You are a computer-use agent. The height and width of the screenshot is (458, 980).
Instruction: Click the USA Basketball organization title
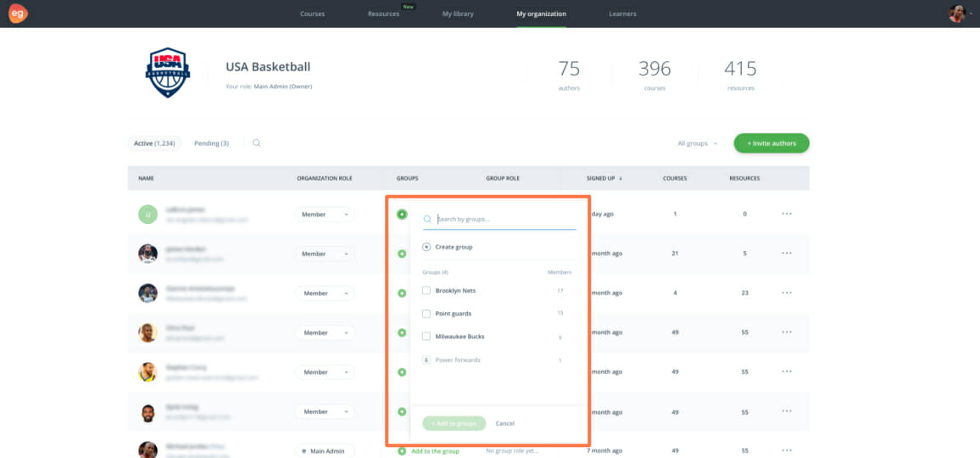pos(268,67)
